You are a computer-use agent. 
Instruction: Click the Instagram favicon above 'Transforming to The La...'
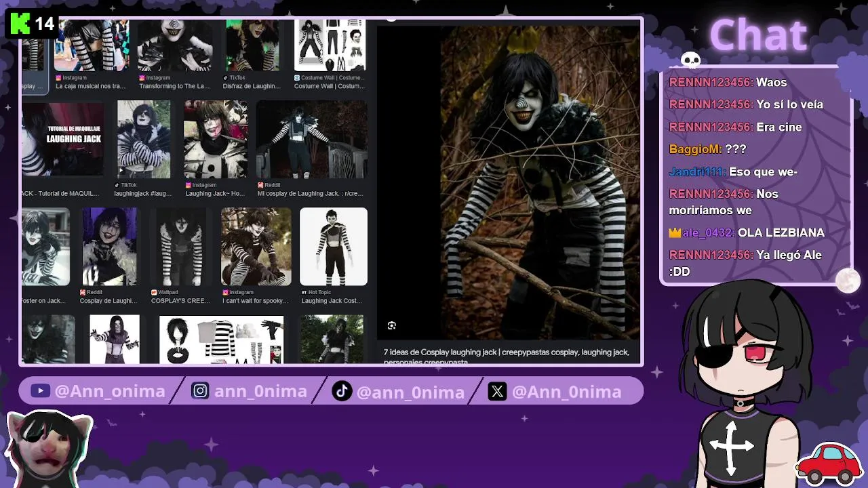pyautogui.click(x=142, y=78)
